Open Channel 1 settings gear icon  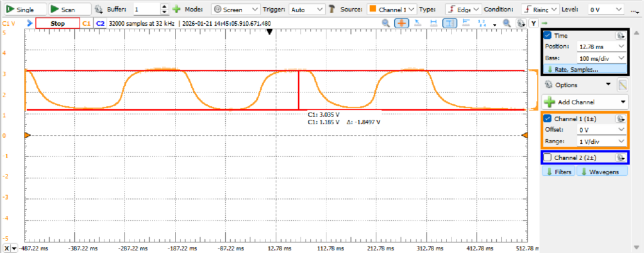[620, 119]
